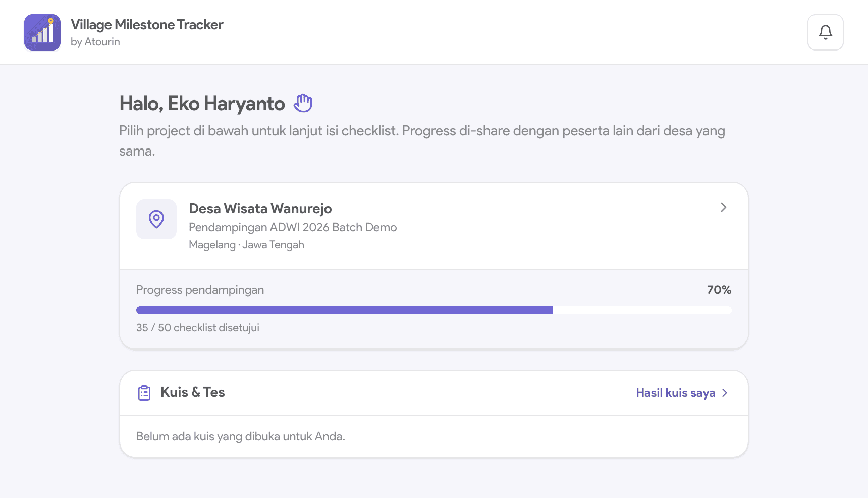Open the Desa Wisata Wanurejo project title
This screenshot has height=498, width=868.
260,208
